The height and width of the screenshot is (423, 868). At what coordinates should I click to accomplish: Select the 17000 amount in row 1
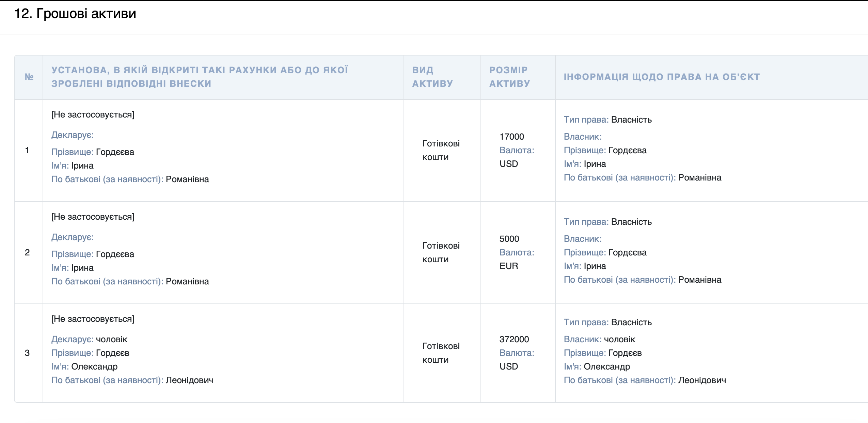tap(511, 137)
